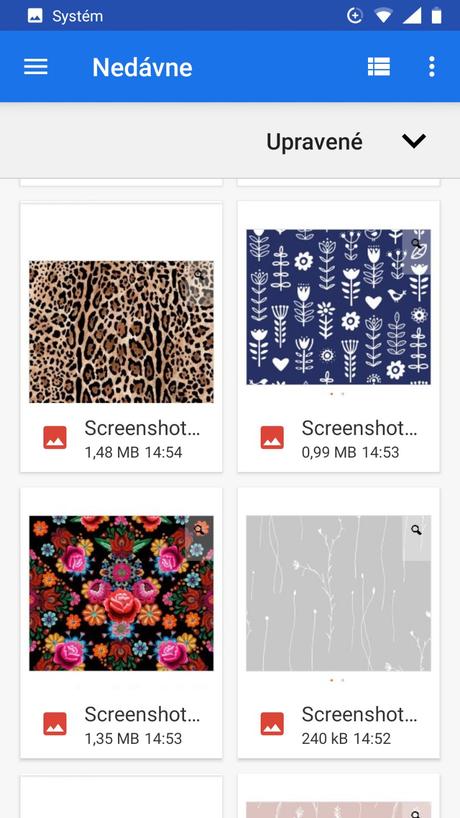This screenshot has width=460, height=818.
Task: Open the three-dot overflow menu
Action: point(431,67)
